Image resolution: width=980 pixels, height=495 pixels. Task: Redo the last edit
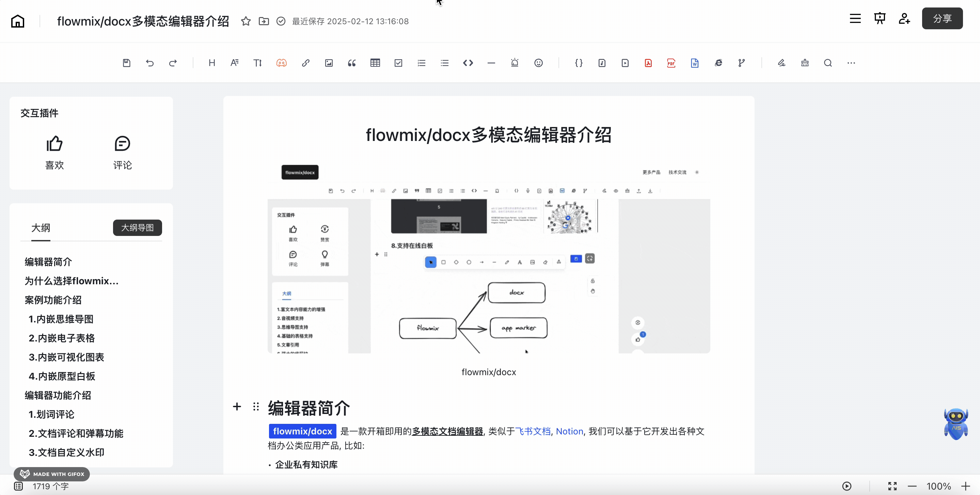[x=173, y=63]
